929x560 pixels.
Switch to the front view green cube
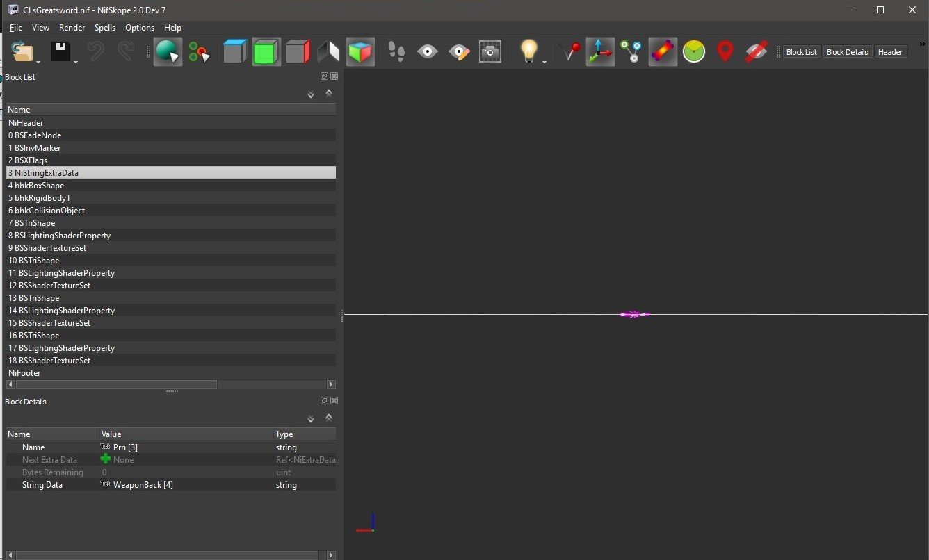pyautogui.click(x=266, y=52)
